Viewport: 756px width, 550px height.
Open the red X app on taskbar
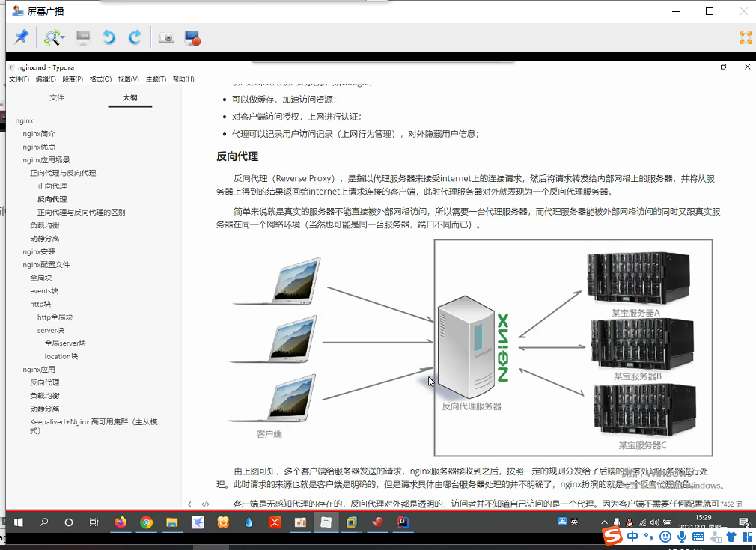point(275,522)
